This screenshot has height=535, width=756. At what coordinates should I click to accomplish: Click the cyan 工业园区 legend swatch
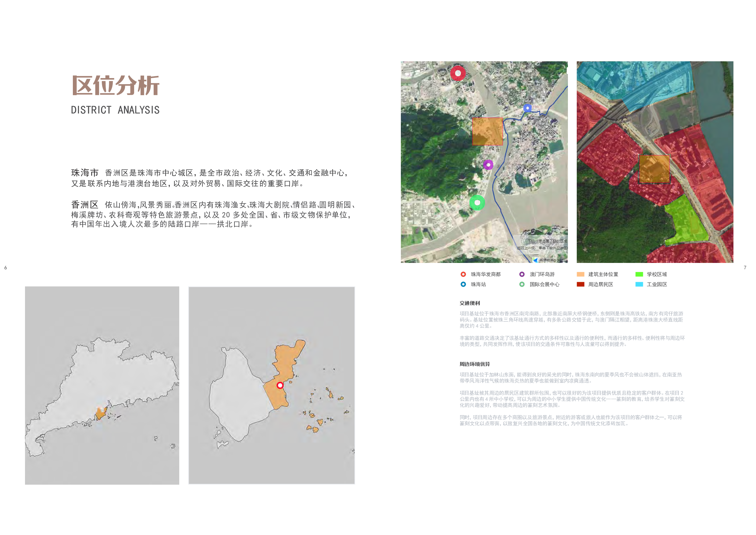(639, 284)
